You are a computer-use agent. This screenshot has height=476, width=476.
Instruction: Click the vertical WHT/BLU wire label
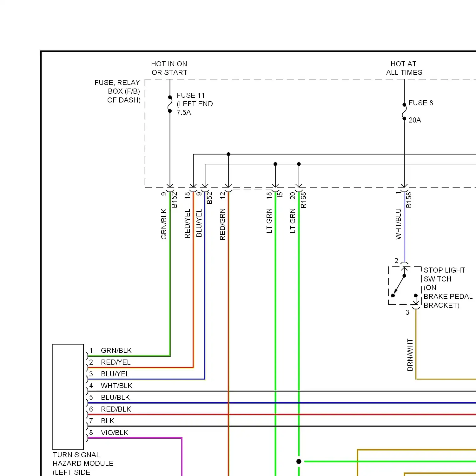(398, 224)
